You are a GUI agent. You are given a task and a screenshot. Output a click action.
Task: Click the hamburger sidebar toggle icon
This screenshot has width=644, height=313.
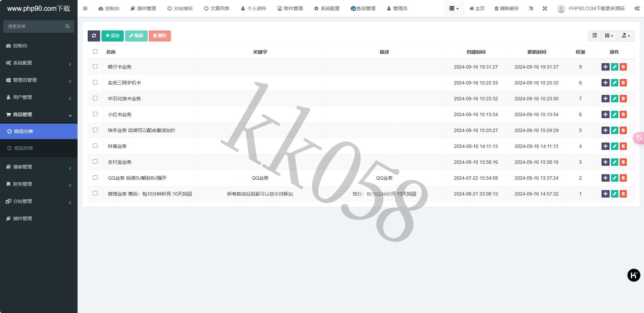click(x=85, y=8)
